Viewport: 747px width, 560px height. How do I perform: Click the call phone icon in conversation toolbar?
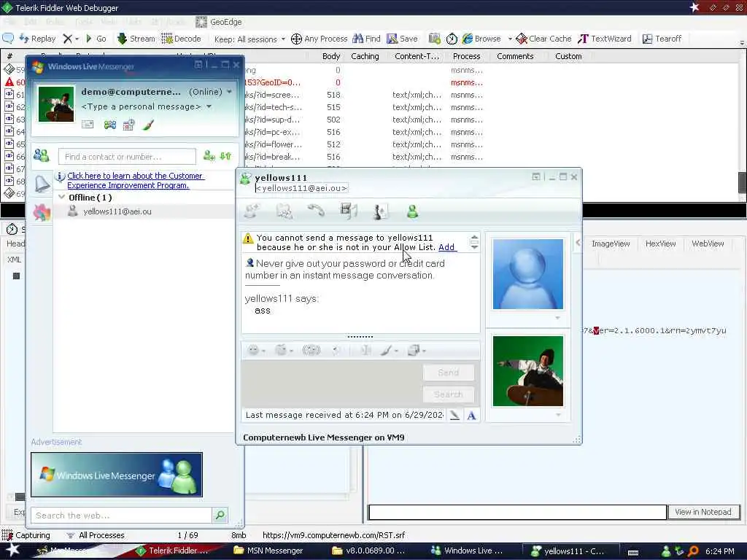pos(316,211)
